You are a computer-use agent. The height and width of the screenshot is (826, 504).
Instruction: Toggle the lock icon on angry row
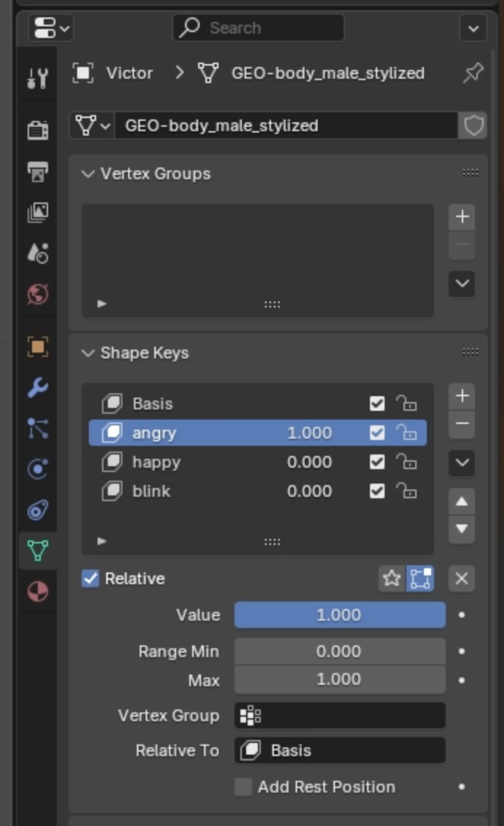[406, 433]
